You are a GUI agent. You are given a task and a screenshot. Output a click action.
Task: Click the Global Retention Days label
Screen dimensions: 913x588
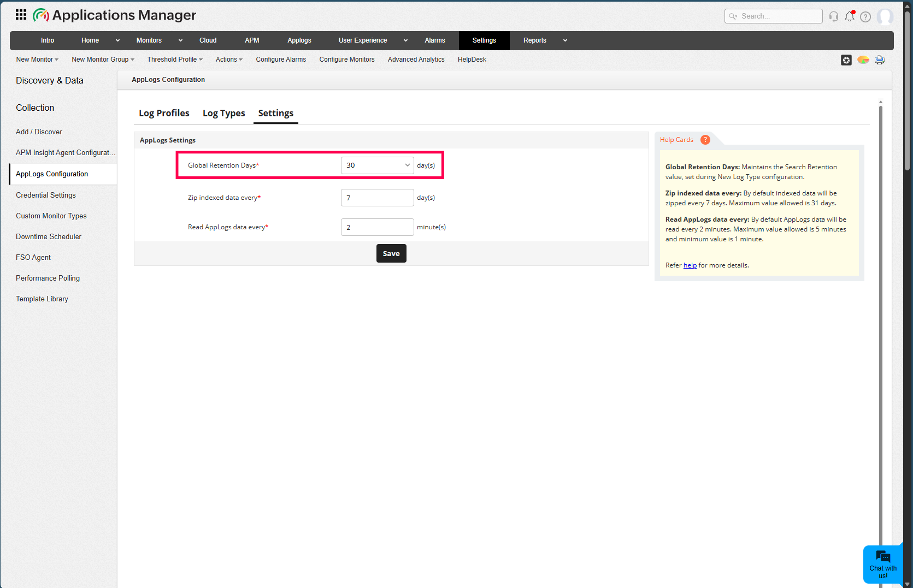tap(223, 165)
